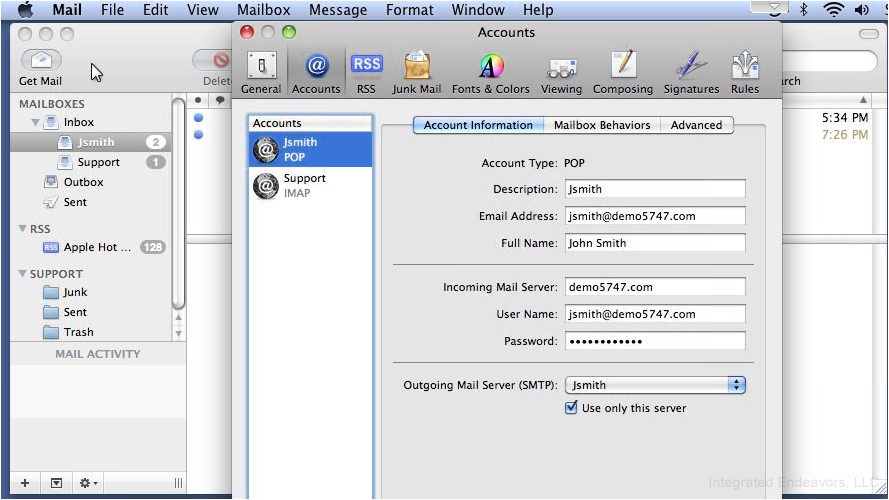The height and width of the screenshot is (500, 889).
Task: Select Support inbox in sidebar
Action: (91, 162)
